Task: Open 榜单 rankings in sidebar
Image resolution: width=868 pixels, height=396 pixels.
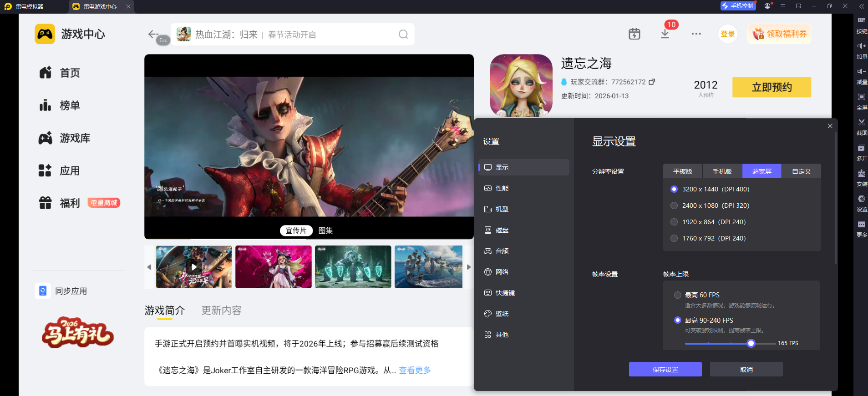Action: 59,105
